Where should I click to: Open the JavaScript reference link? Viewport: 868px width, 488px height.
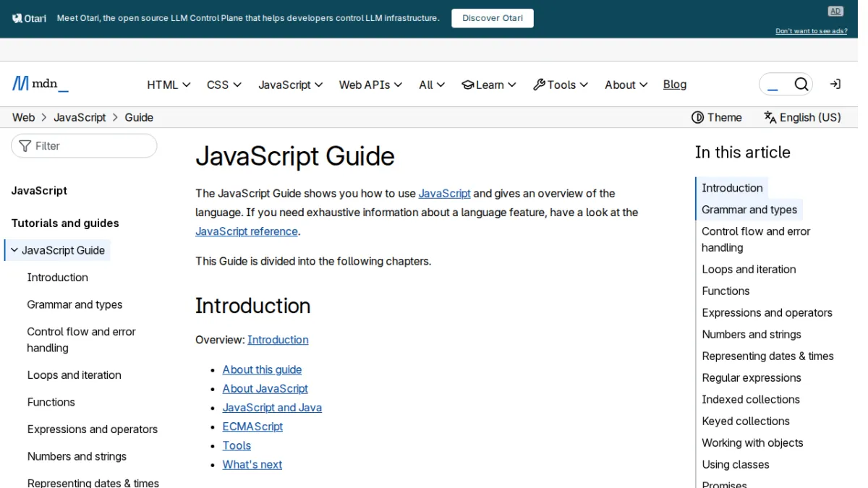247,231
